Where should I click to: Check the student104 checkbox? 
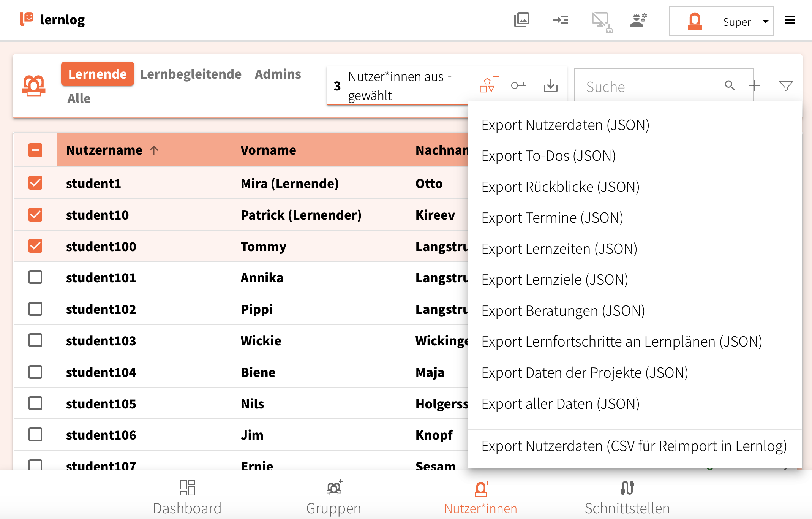[35, 372]
